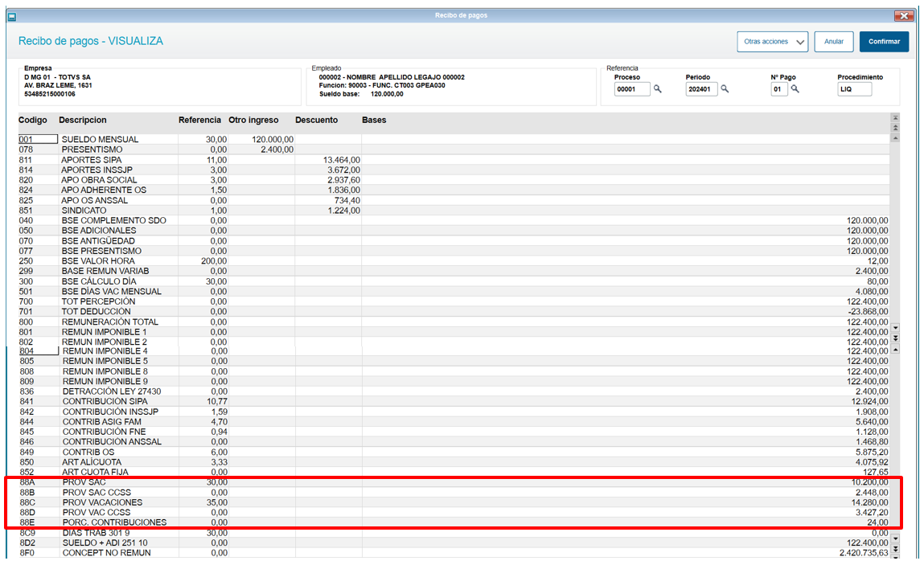Select the ART ALÍCUOTA row

click(454, 462)
